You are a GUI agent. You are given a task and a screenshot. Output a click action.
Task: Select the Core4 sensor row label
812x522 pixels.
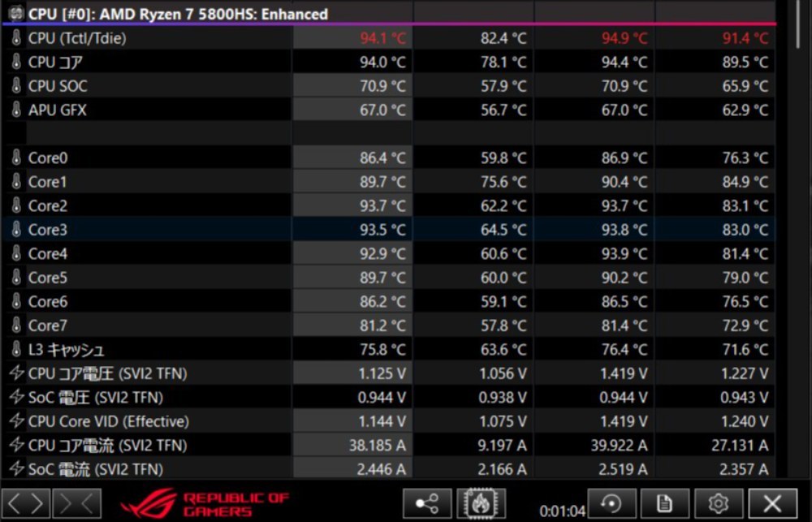coord(48,254)
